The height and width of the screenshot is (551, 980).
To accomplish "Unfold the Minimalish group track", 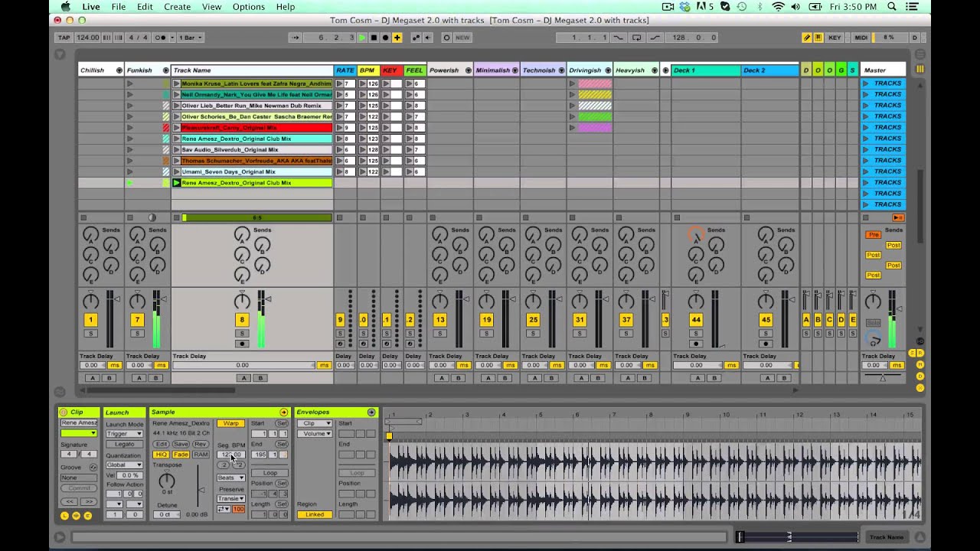I will (x=514, y=70).
